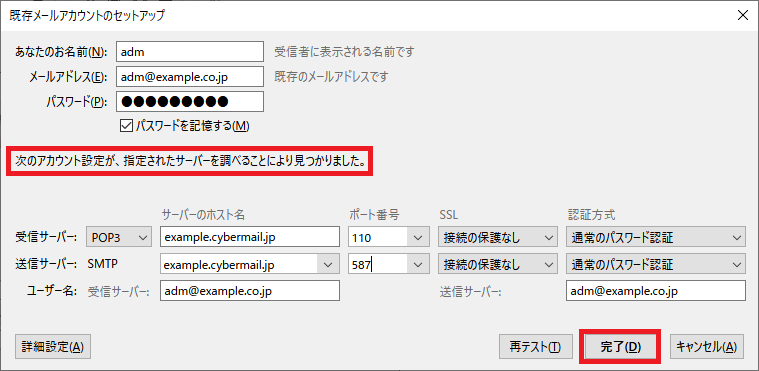Open incoming SSL 接続の保護なし dropdown
This screenshot has height=371, width=759.
coord(498,237)
